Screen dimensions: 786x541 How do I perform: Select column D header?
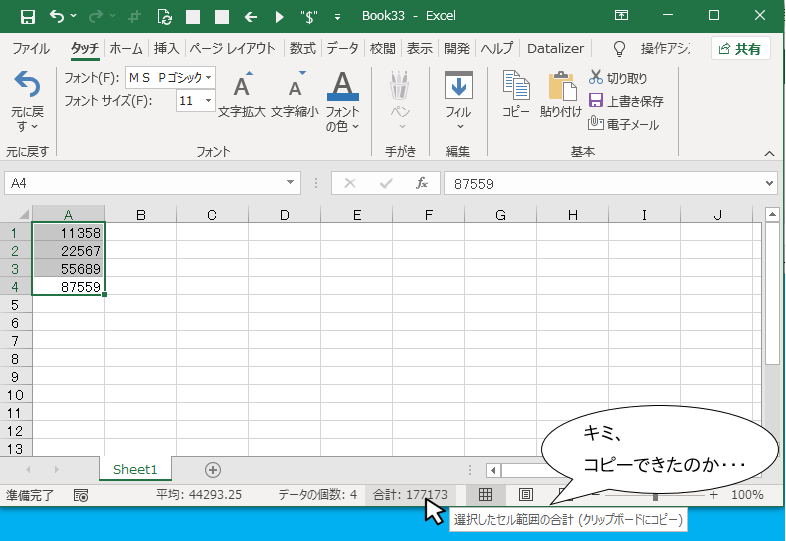(285, 215)
